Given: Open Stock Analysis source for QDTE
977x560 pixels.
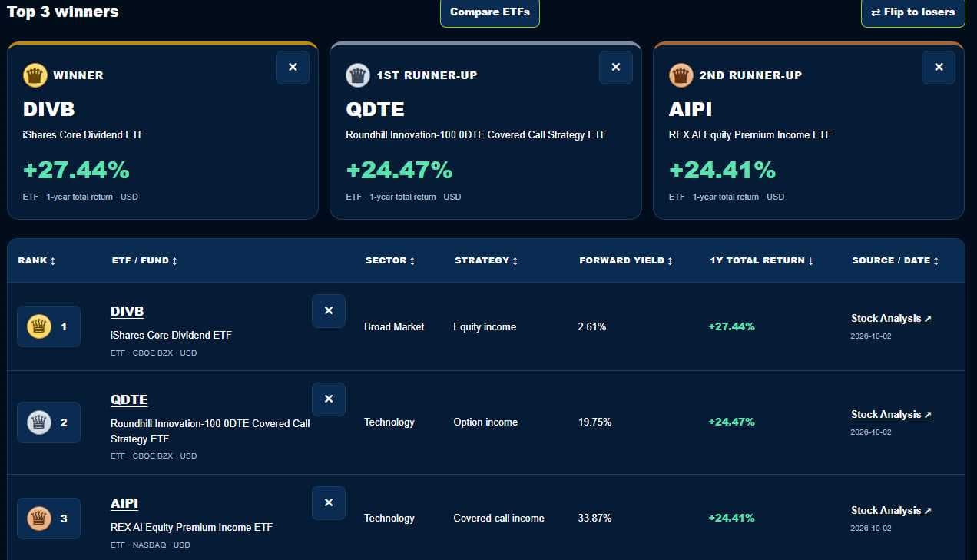Looking at the screenshot, I should (891, 414).
